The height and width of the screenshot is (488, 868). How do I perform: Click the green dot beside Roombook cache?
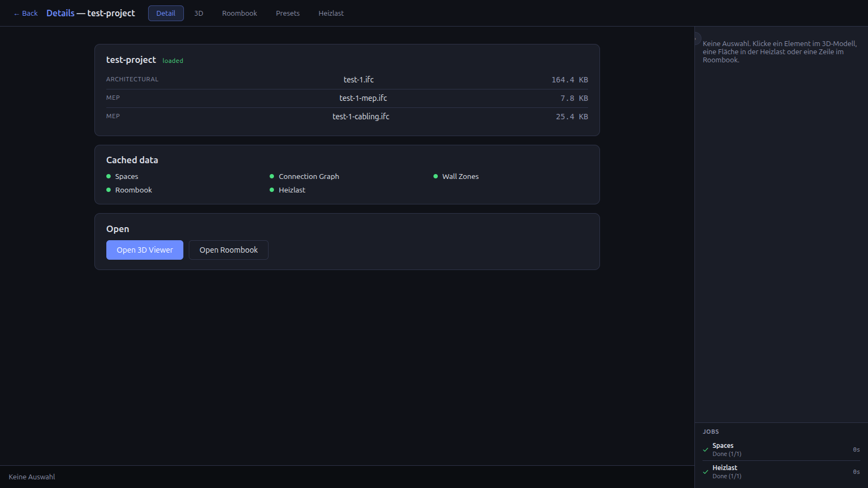108,190
